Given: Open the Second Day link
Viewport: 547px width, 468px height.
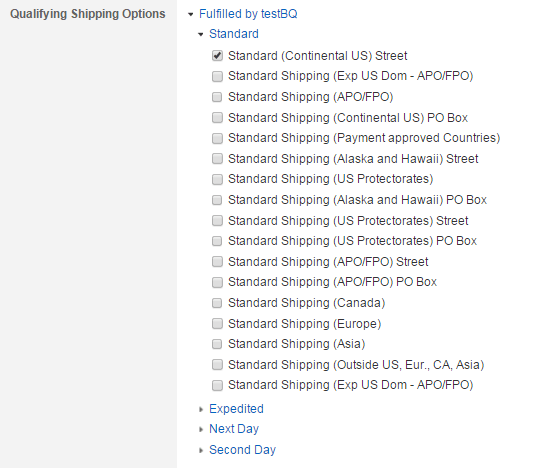Looking at the screenshot, I should click(x=242, y=450).
